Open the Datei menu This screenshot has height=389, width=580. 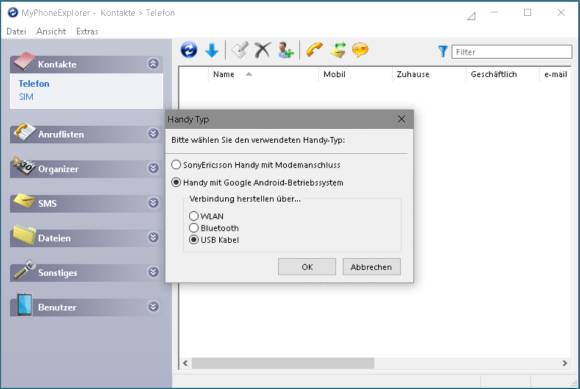(16, 31)
